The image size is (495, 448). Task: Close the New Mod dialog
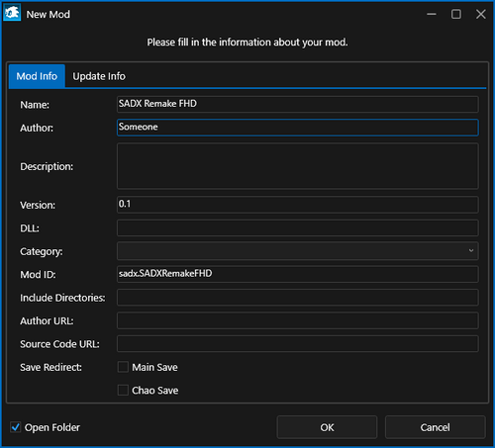pos(481,14)
